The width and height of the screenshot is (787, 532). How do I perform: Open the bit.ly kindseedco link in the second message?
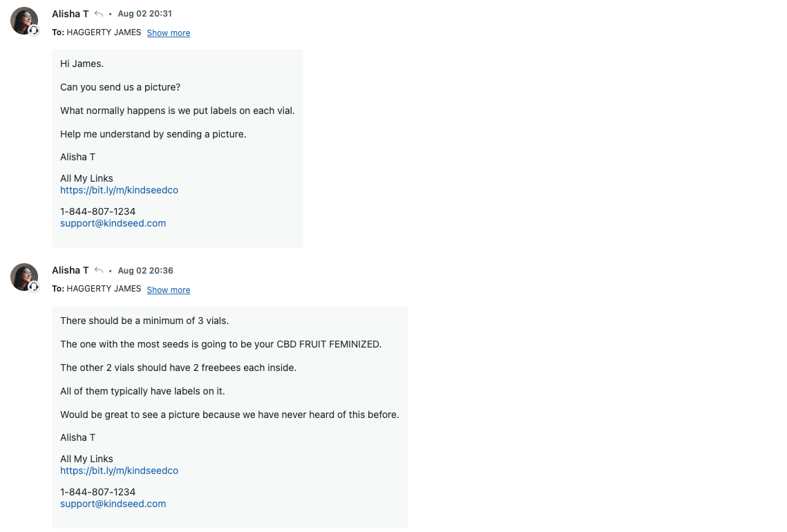click(119, 471)
